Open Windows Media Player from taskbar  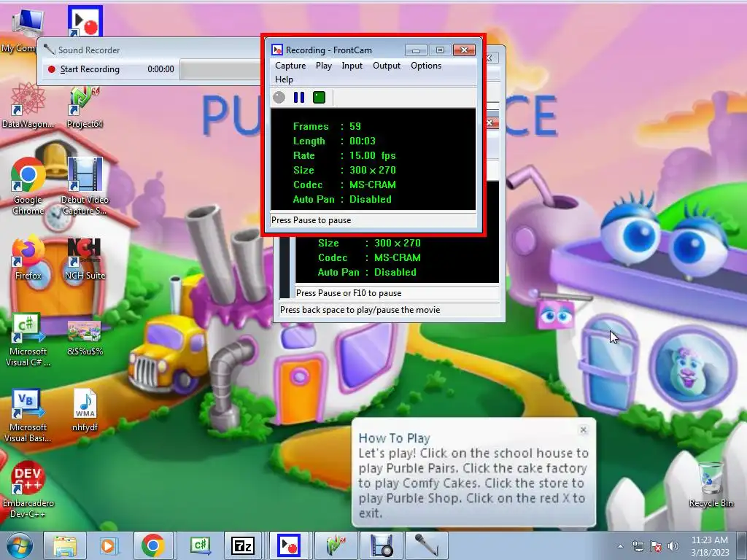[109, 545]
